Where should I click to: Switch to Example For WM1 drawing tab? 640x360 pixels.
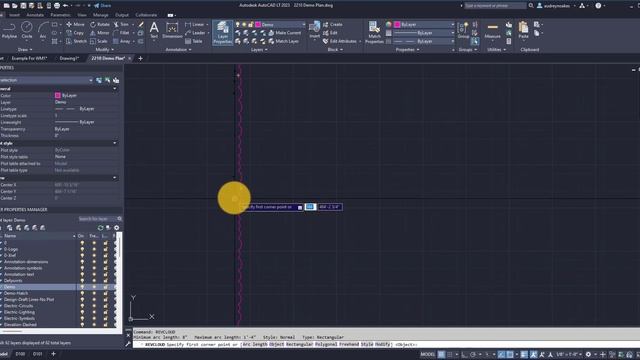pos(29,58)
